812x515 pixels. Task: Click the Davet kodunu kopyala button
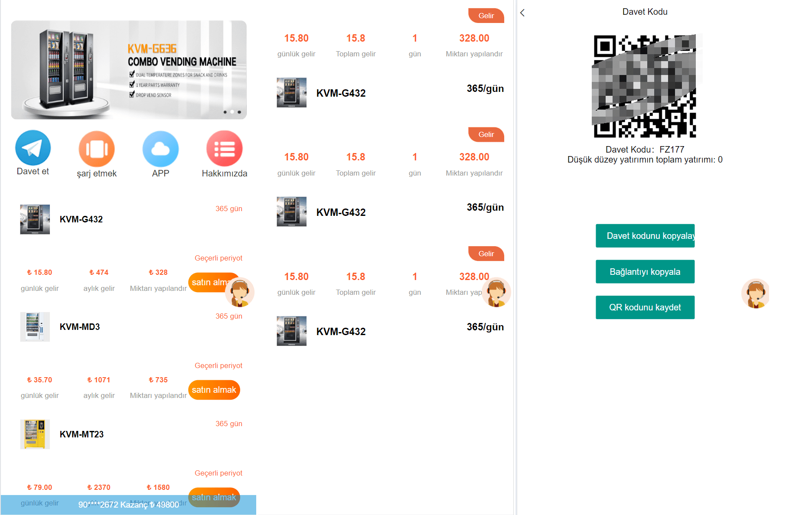645,236
